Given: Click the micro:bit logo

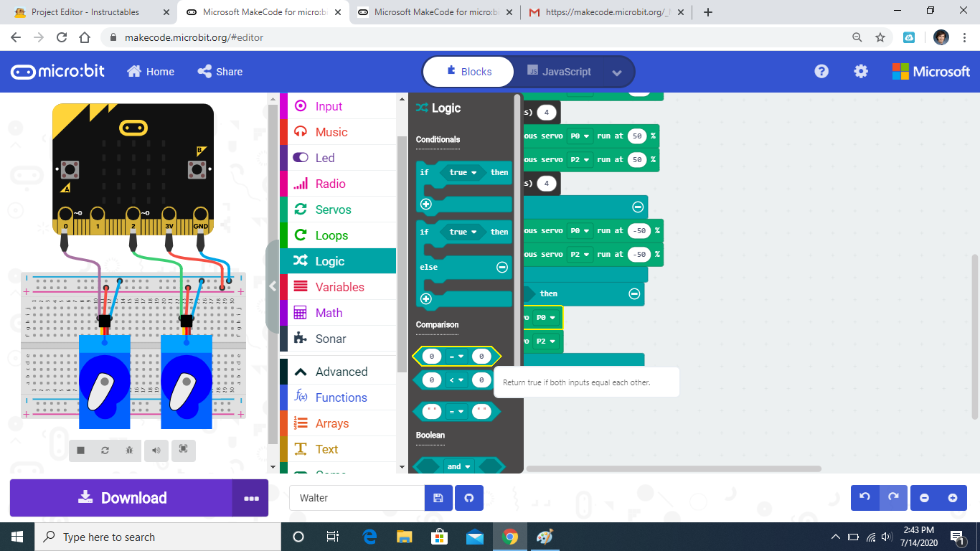Looking at the screenshot, I should point(57,71).
